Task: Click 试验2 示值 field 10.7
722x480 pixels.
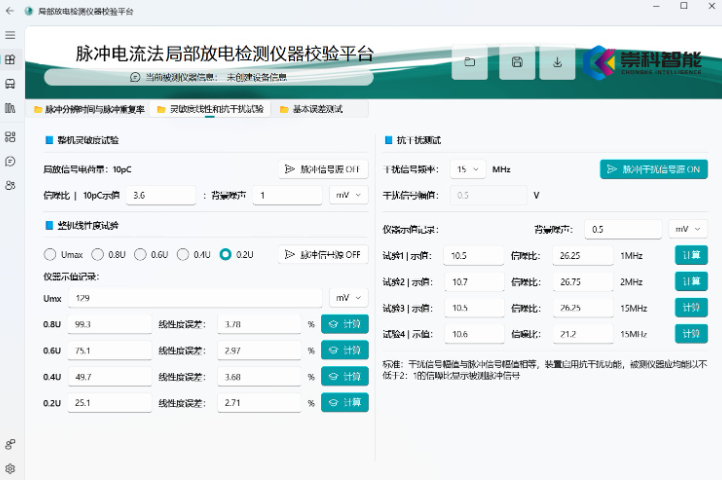Action: [x=474, y=282]
